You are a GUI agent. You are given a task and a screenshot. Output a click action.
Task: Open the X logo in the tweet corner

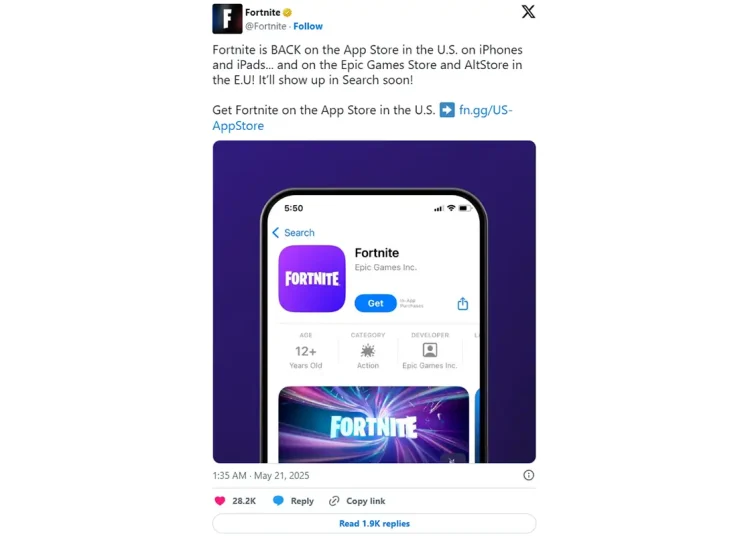pos(528,11)
